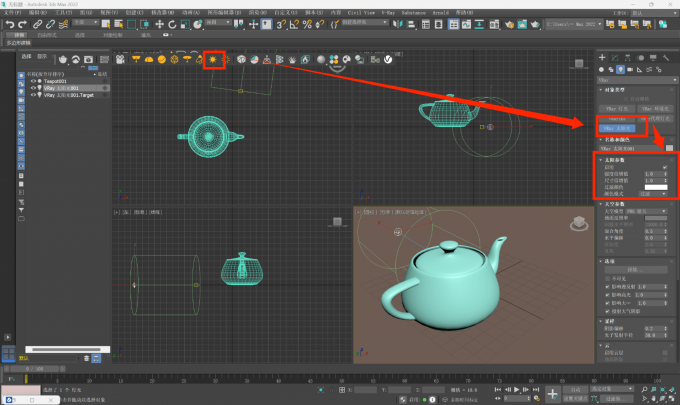The image size is (680, 405).
Task: Open the Hierarchy command panel tab
Action: tap(628, 58)
